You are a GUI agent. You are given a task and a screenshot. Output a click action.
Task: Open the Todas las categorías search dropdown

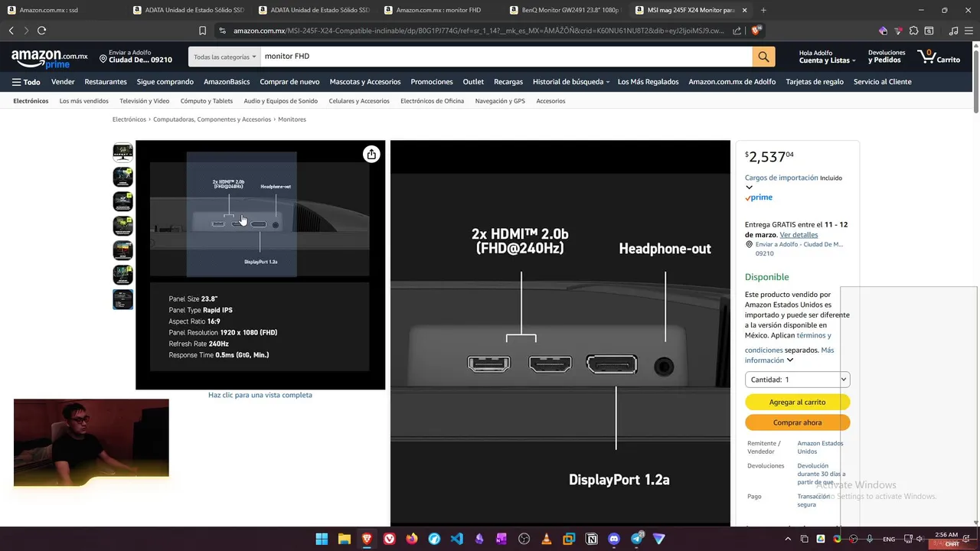224,57
